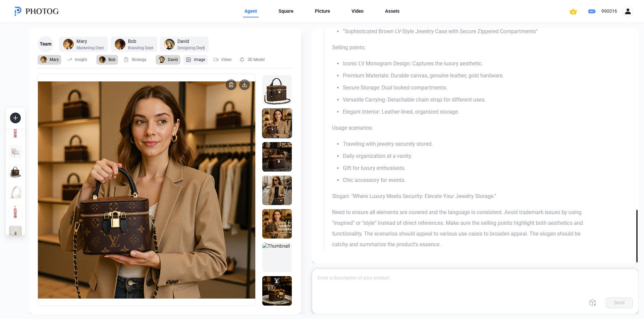The width and height of the screenshot is (644, 319).
Task: Select the handbag-on-table thumbnail
Action: click(x=277, y=157)
